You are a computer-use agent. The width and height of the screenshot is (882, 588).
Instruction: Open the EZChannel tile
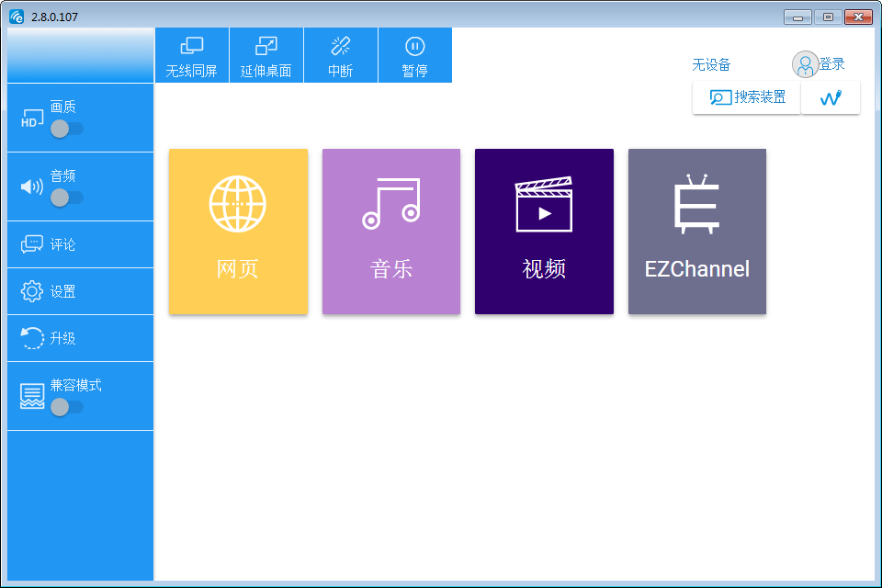coord(697,232)
